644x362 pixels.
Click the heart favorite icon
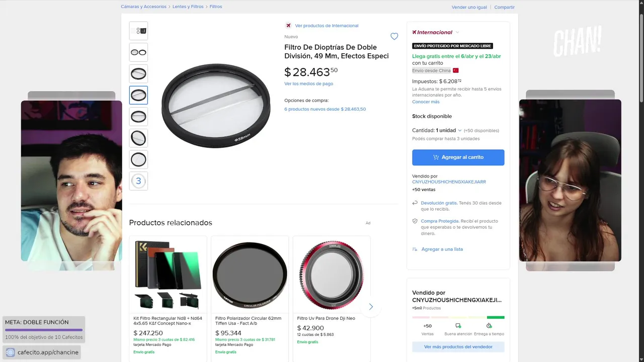(x=394, y=36)
